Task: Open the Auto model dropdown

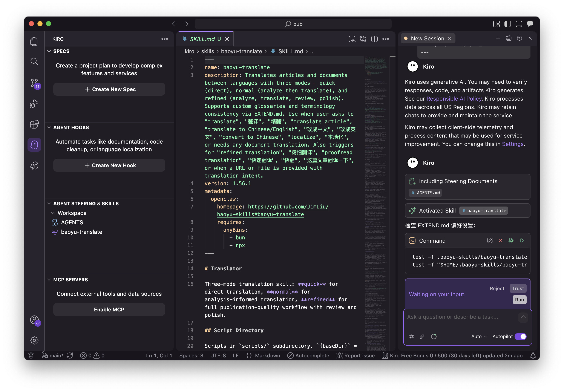Action: (x=479, y=337)
